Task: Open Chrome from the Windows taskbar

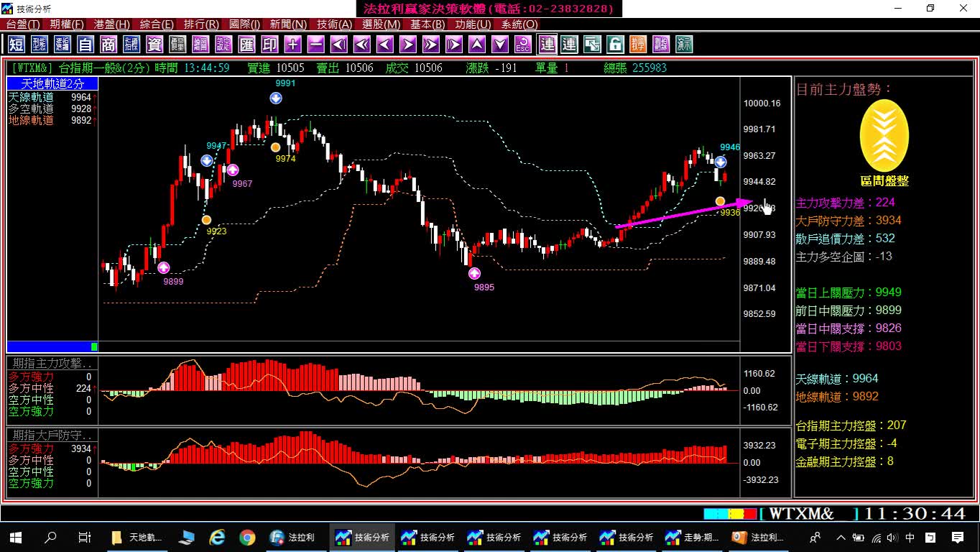Action: point(247,537)
